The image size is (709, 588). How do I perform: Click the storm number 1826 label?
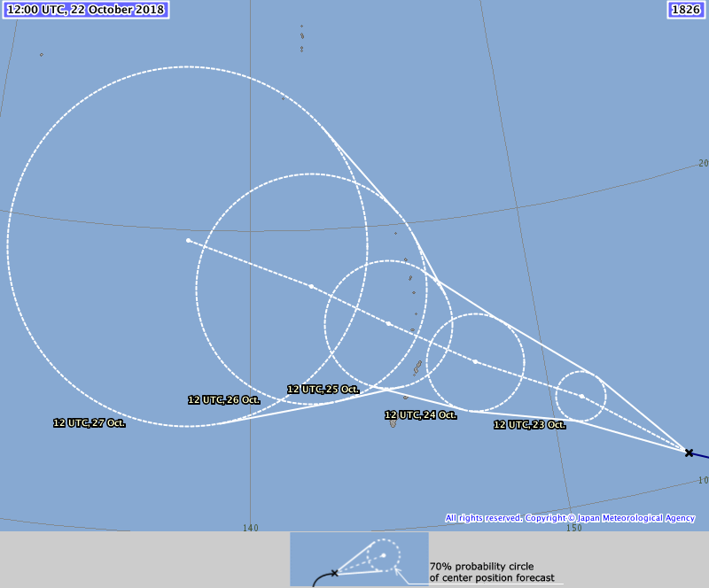tap(685, 10)
